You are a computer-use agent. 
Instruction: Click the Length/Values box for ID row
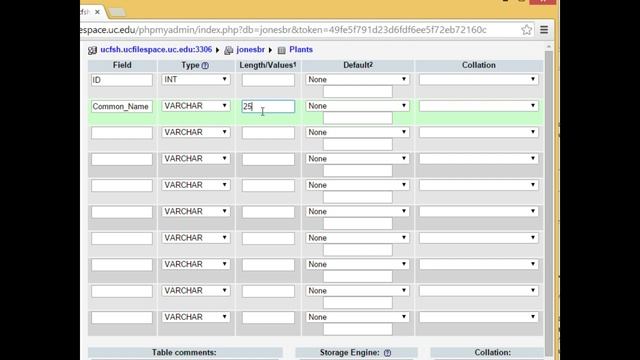point(268,80)
